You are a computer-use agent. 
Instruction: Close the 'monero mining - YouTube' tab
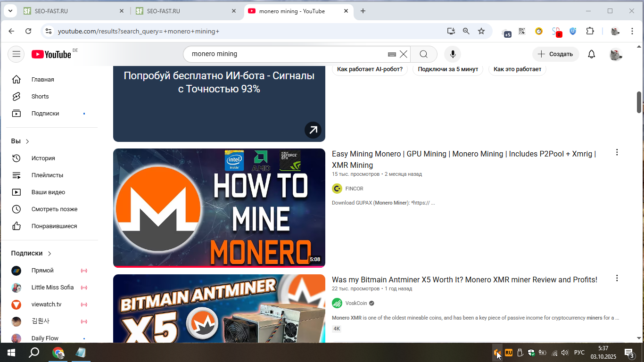point(346,11)
